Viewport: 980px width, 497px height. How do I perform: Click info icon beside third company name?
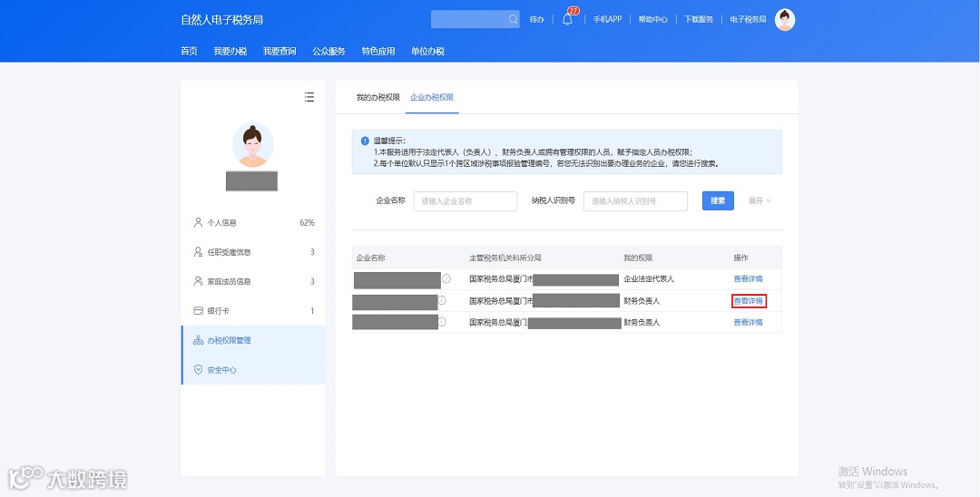(442, 322)
